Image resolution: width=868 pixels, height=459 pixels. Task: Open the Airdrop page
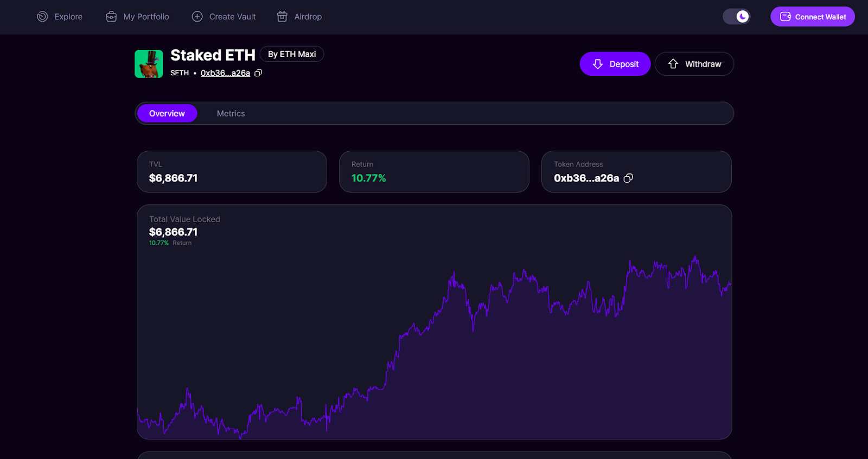[299, 17]
